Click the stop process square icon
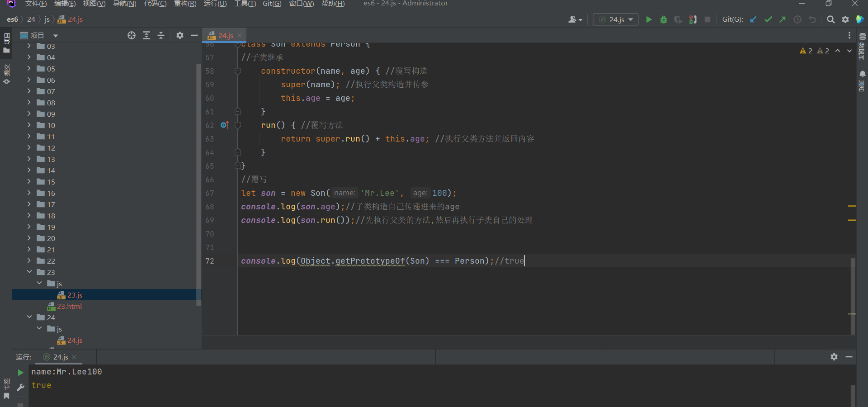The image size is (868, 407). click(x=708, y=19)
